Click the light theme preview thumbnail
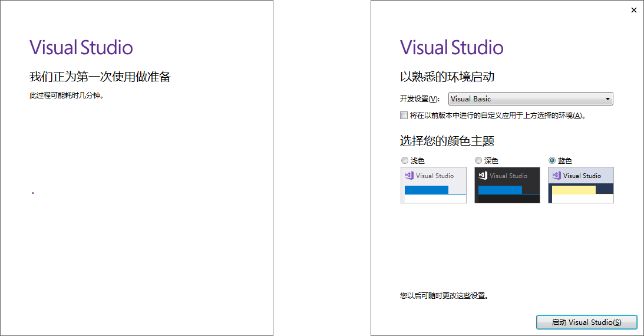Screen dimensions: 644x336 (x=433, y=185)
